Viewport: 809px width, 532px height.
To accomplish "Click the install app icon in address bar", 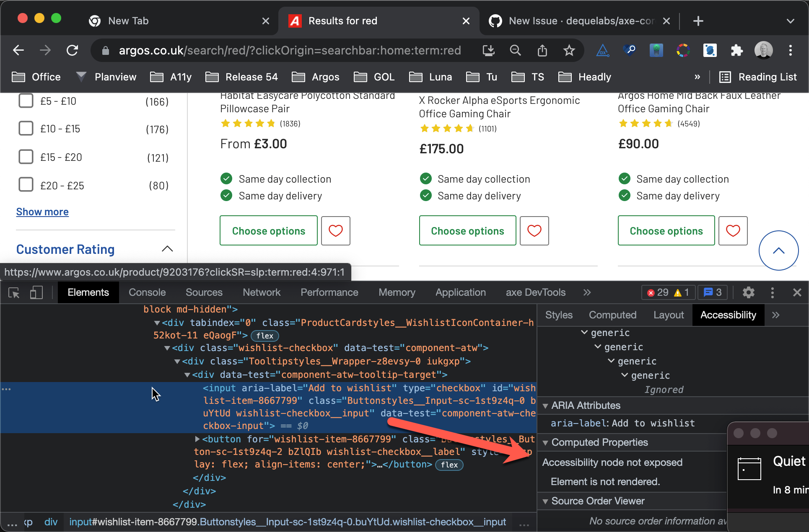I will point(488,50).
